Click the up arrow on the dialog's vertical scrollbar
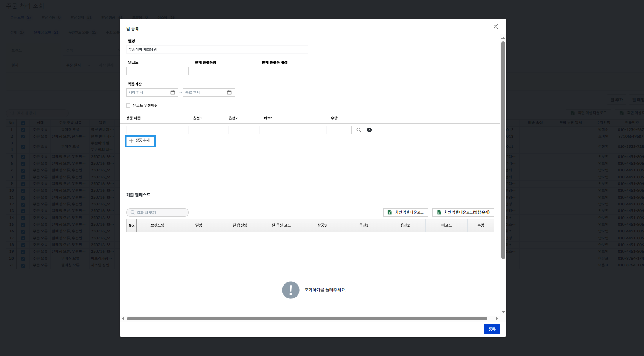The image size is (644, 356). [x=503, y=38]
